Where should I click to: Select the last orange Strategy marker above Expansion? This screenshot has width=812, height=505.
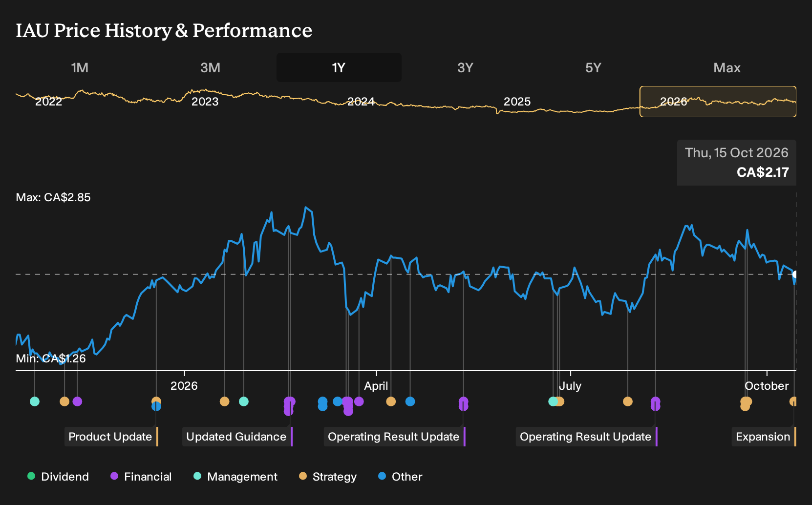(793, 401)
